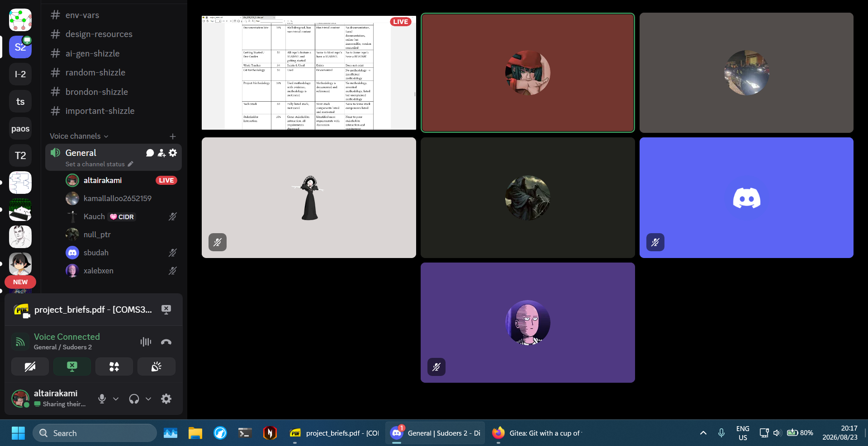
Task: Open connection info signal icon
Action: 20,342
